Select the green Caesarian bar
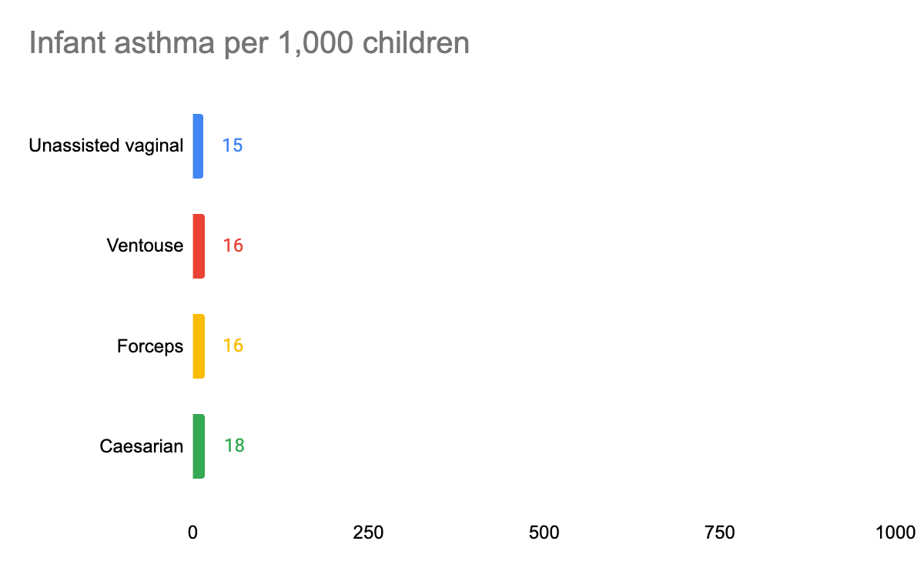The width and height of the screenshot is (924, 571). [x=199, y=446]
